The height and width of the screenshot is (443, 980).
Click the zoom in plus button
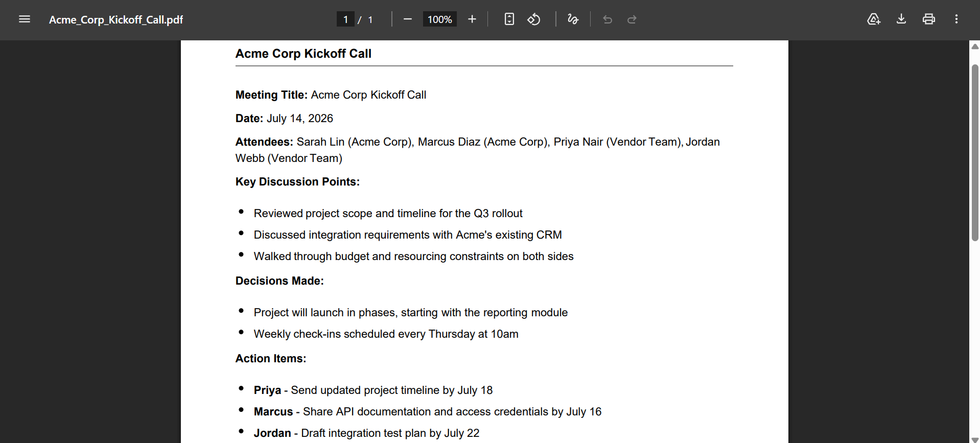point(472,19)
